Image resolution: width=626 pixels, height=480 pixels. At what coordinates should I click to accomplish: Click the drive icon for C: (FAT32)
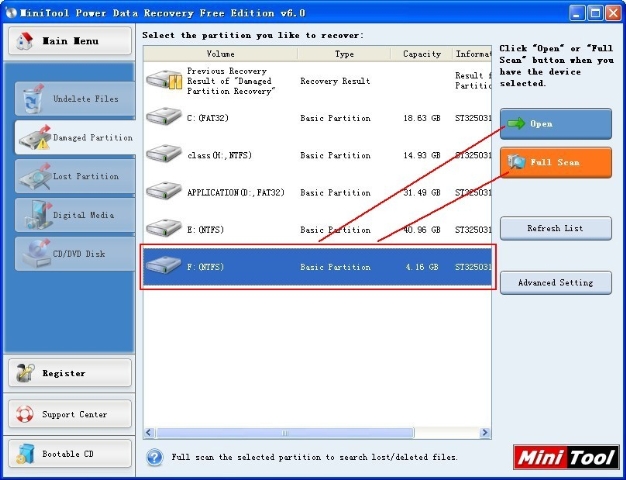pyautogui.click(x=164, y=117)
